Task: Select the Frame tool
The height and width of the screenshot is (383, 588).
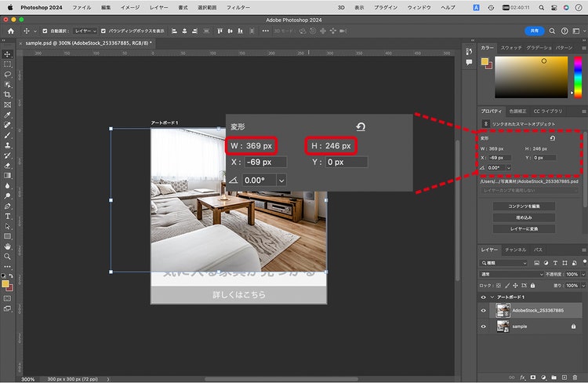Action: pos(8,104)
